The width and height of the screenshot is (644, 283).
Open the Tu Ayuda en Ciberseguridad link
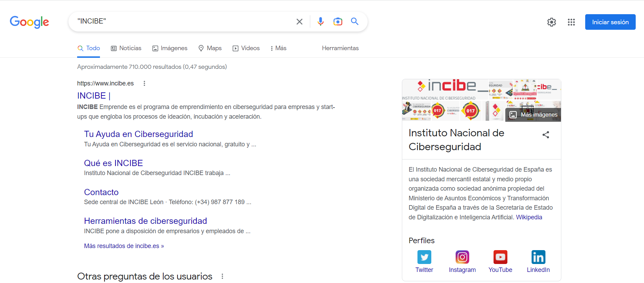tap(138, 134)
